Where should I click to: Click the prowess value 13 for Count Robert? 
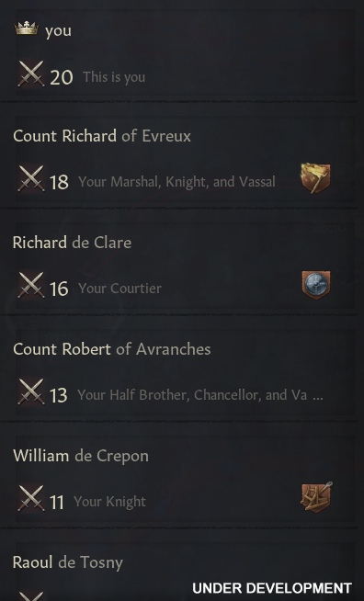(58, 395)
